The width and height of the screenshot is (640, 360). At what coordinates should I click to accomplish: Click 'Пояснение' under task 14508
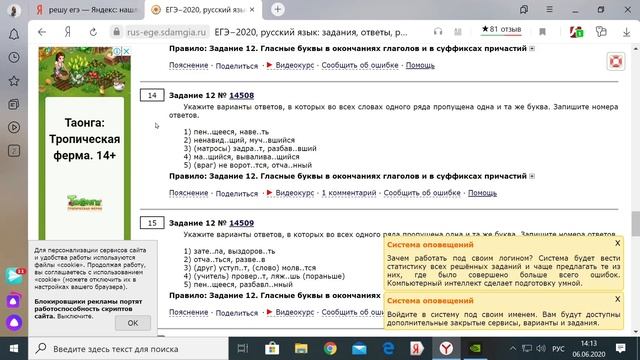click(x=189, y=193)
